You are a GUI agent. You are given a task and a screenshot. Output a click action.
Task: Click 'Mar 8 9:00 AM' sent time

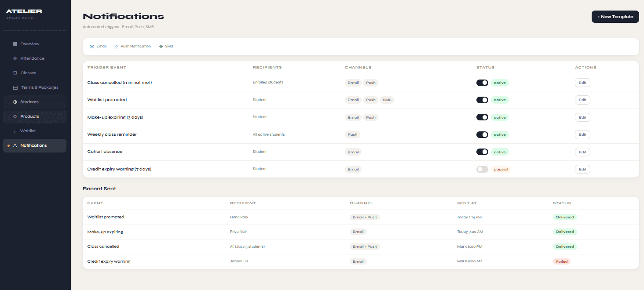470,261
